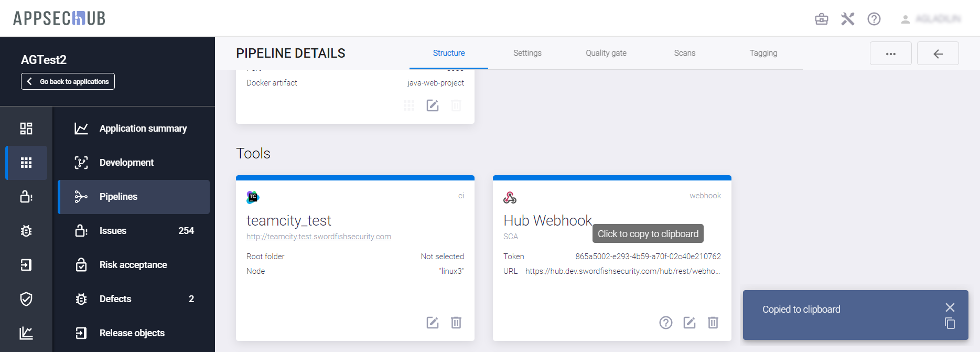Image resolution: width=980 pixels, height=352 pixels.
Task: Edit the Hub Webhook tool
Action: (689, 323)
